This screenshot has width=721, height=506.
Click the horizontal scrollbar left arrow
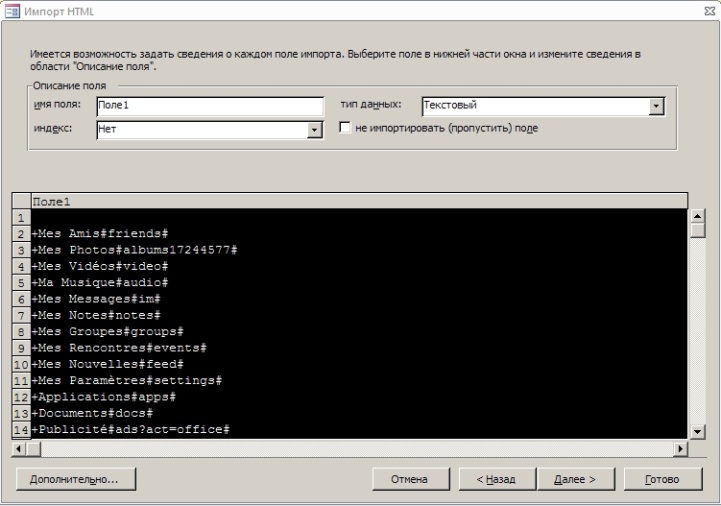pyautogui.click(x=19, y=448)
